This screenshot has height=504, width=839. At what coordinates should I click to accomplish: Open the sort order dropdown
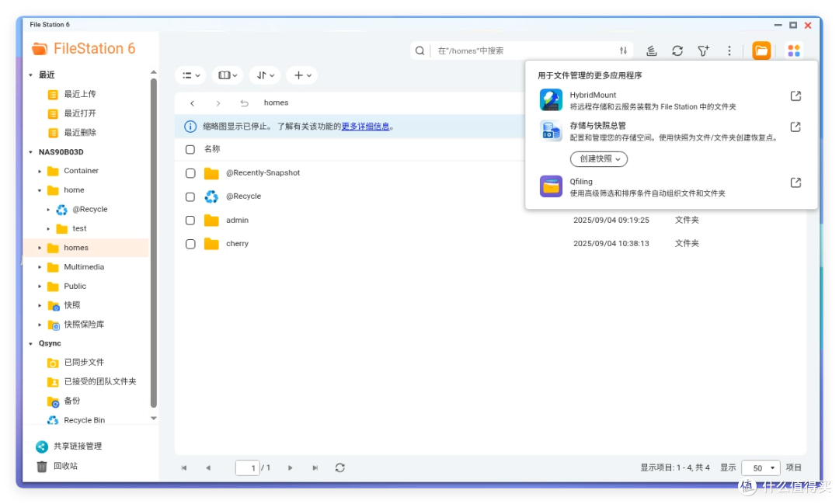click(x=265, y=75)
